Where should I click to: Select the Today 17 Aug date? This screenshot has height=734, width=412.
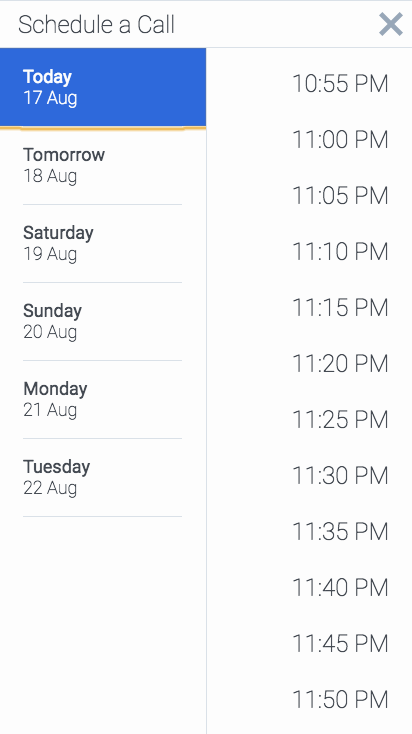(x=103, y=88)
